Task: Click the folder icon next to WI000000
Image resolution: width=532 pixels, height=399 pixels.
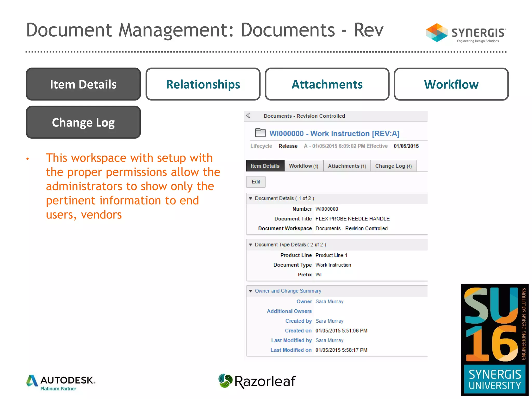Action: (260, 133)
